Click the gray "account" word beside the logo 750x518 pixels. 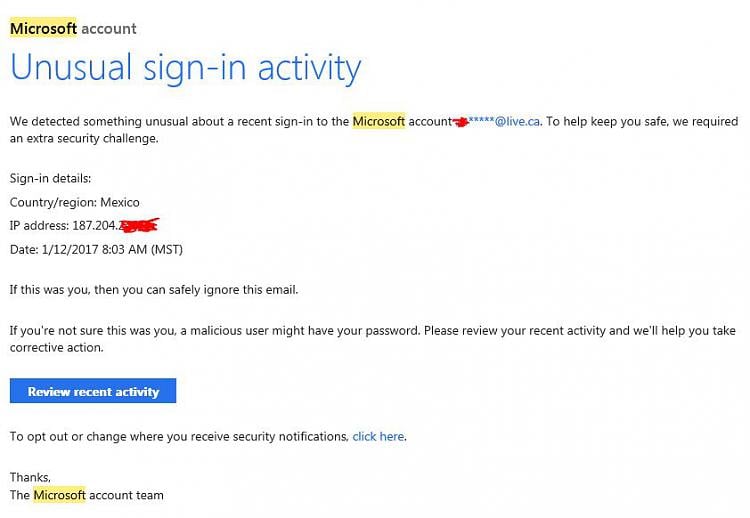(109, 29)
